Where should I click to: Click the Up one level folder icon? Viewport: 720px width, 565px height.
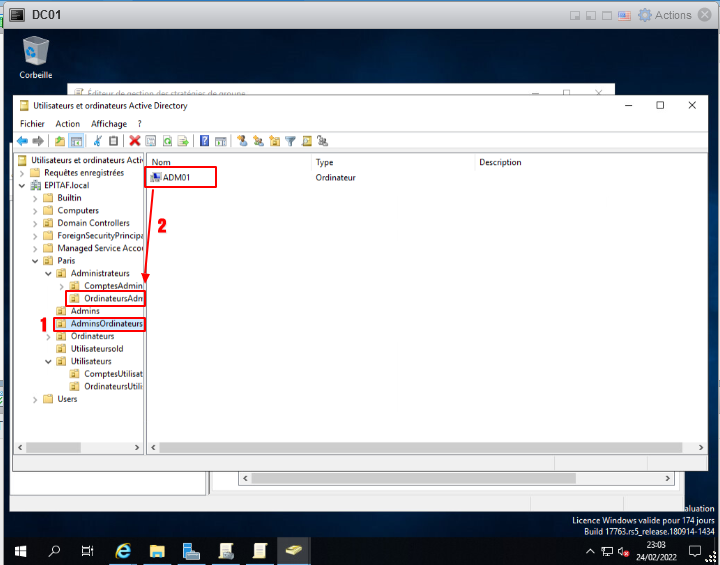click(60, 141)
